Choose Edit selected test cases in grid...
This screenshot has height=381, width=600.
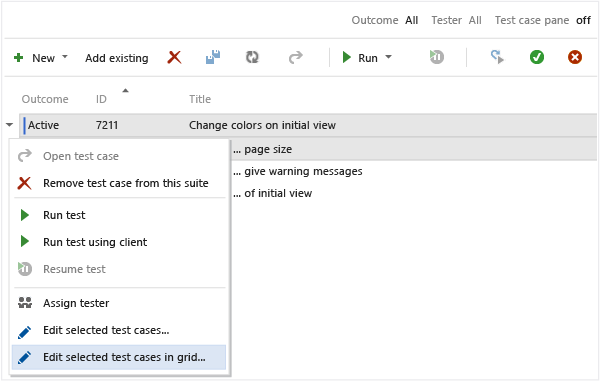click(x=119, y=357)
